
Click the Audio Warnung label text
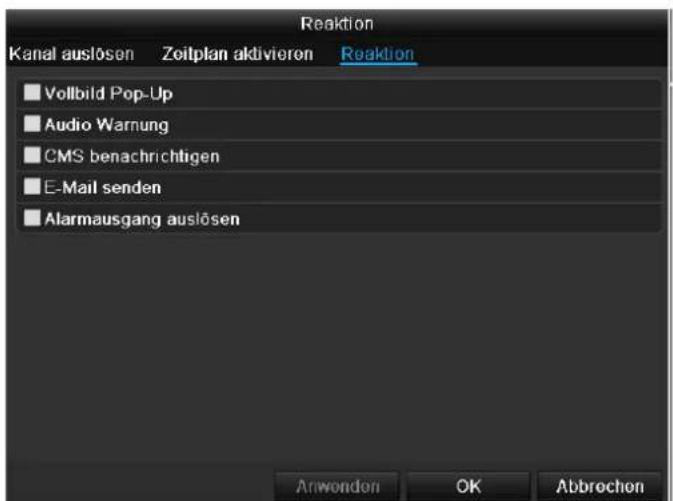(x=106, y=125)
